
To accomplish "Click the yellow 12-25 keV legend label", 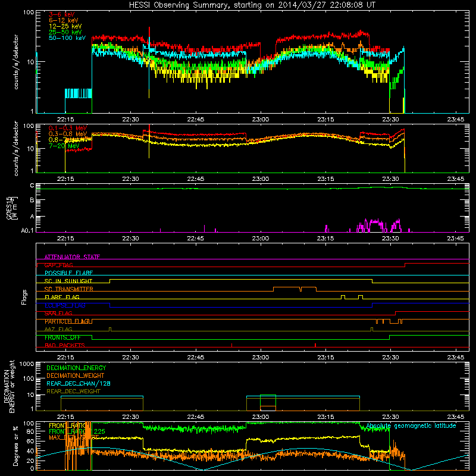I will click(65, 26).
